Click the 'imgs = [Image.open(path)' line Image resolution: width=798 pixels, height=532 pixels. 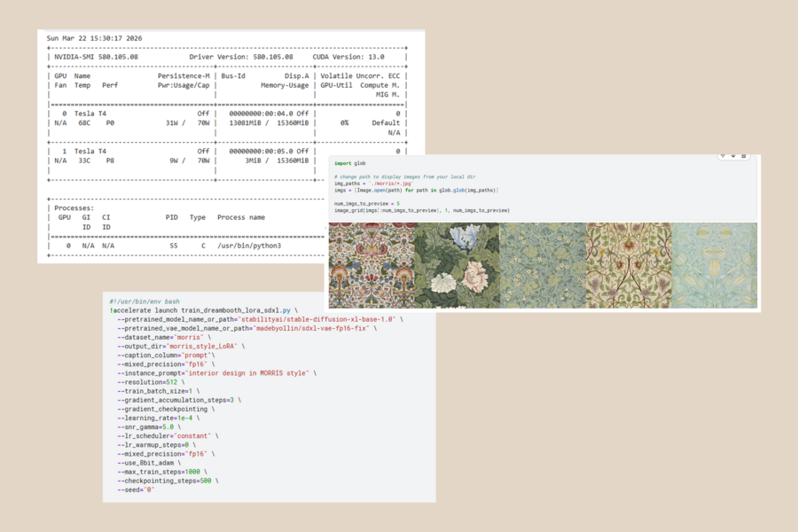pos(417,191)
